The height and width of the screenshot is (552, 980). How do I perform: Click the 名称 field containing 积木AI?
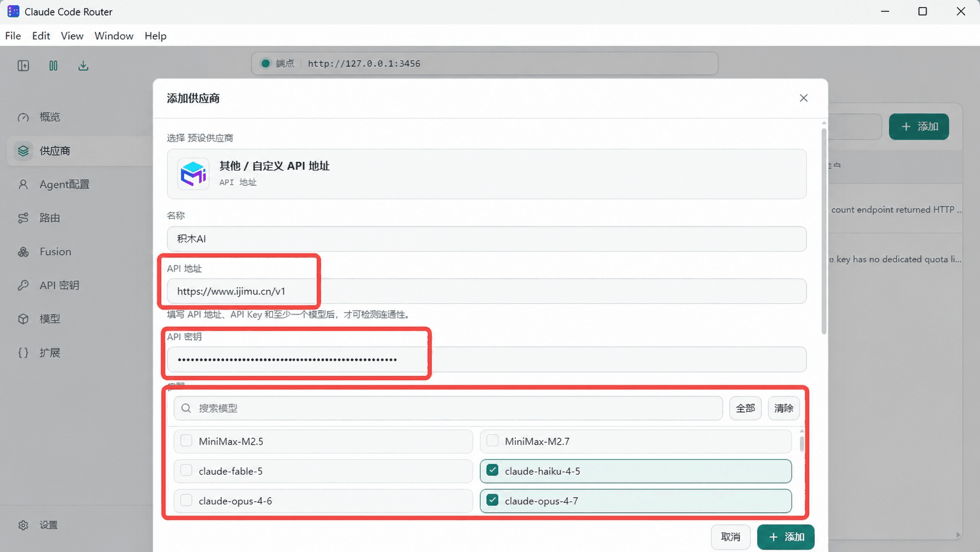[x=486, y=239]
